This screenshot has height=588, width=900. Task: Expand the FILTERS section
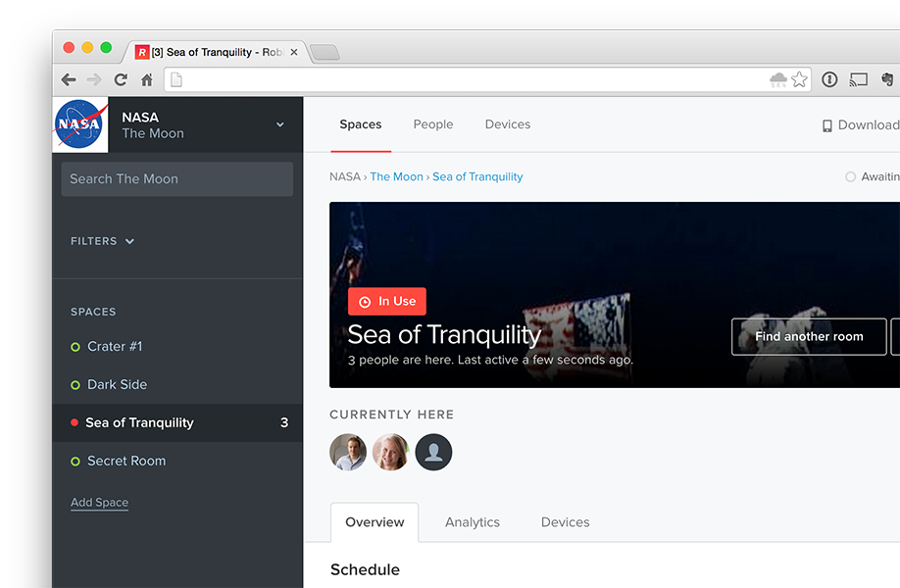[x=102, y=241]
